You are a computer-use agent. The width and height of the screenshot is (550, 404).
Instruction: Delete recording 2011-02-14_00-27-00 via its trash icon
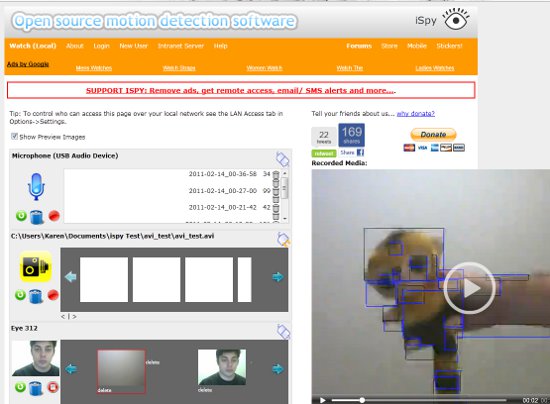point(276,191)
